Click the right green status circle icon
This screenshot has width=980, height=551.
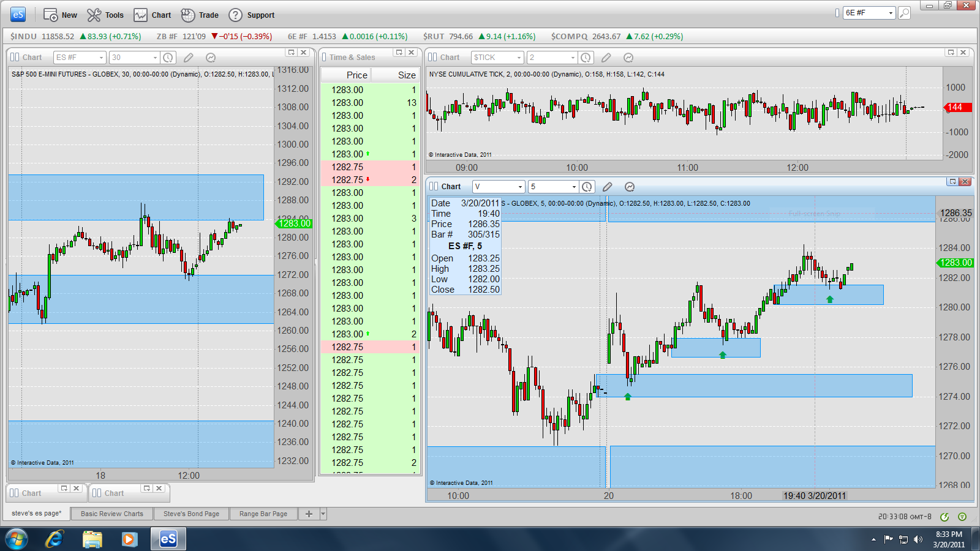point(962,517)
